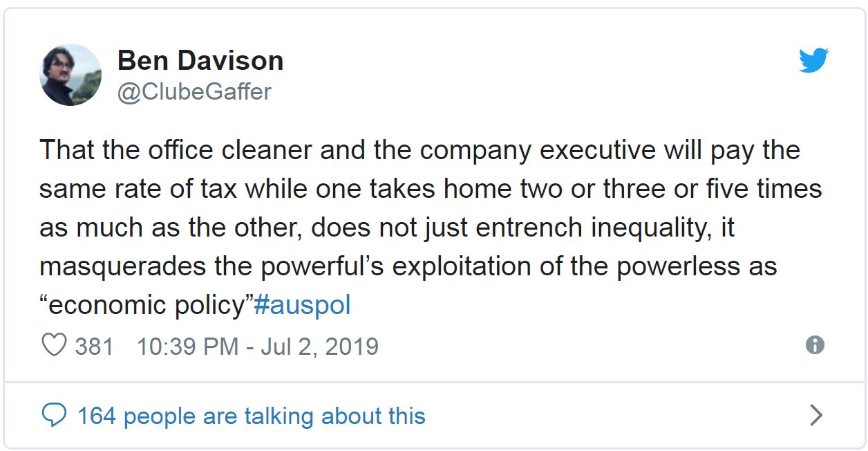
Task: Open the #auspol hashtag link
Action: [x=303, y=305]
